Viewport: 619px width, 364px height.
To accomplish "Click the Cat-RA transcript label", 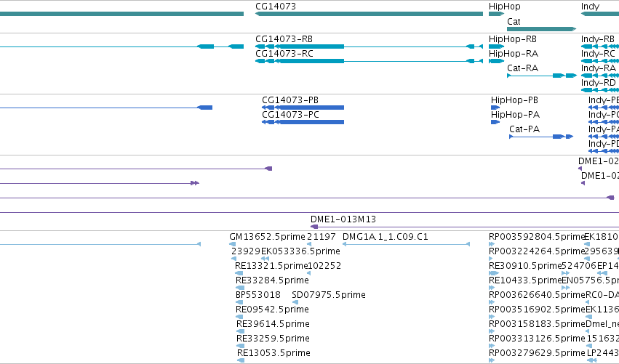I will pyautogui.click(x=522, y=68).
